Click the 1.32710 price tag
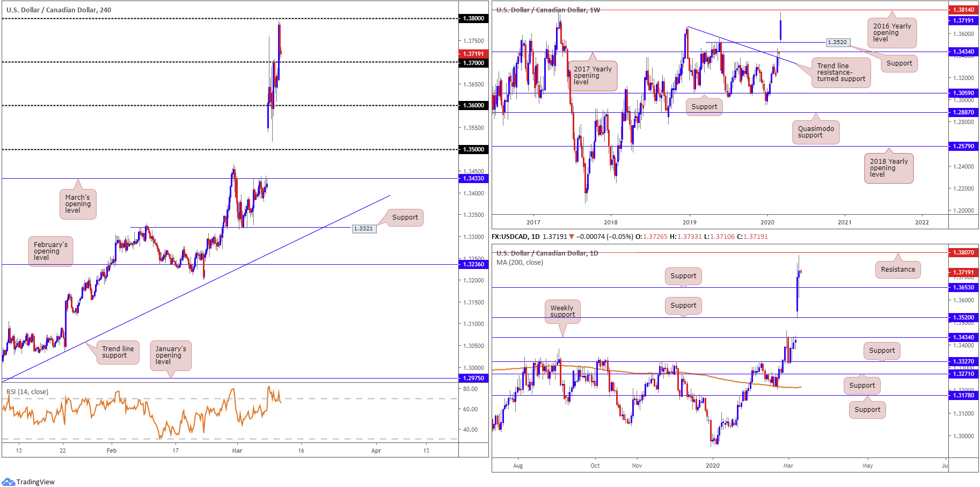The image size is (980, 487). 963,374
